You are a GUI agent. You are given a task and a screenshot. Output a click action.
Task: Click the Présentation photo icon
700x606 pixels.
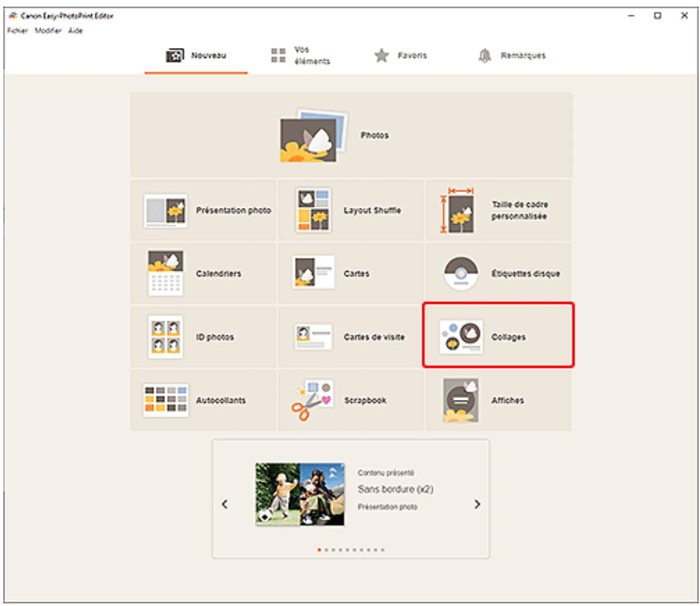(x=165, y=211)
